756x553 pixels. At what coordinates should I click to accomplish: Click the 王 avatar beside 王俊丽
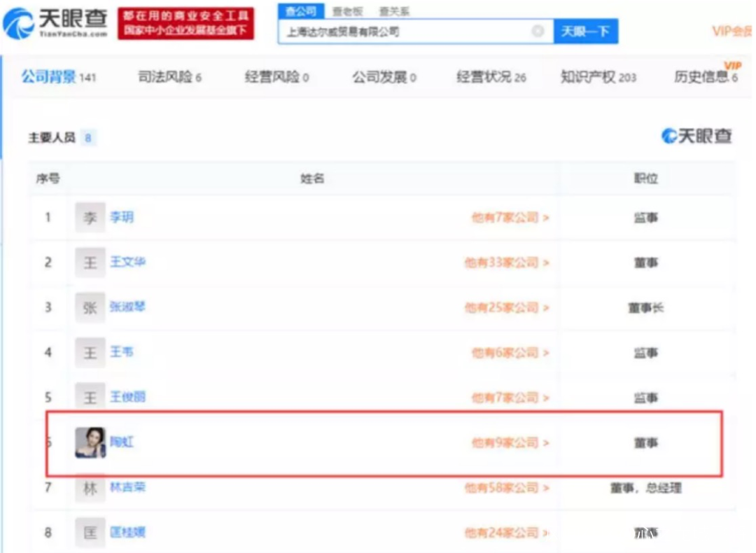[x=90, y=398]
